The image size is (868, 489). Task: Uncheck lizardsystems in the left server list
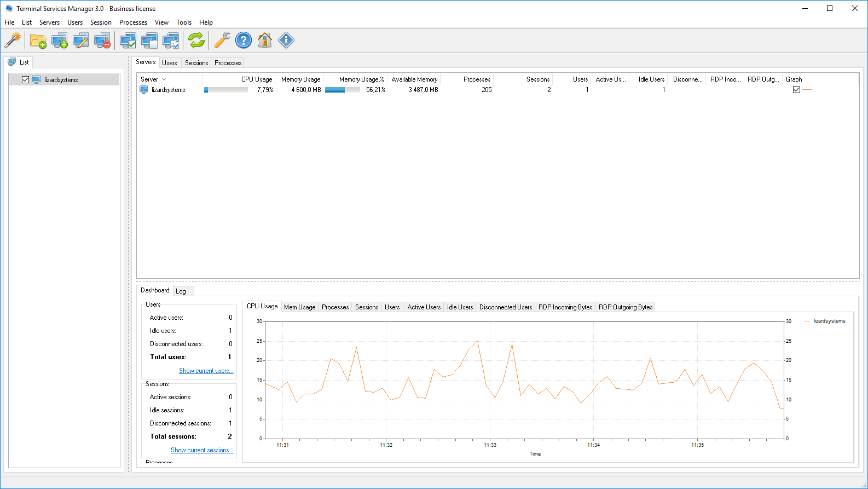(x=25, y=80)
